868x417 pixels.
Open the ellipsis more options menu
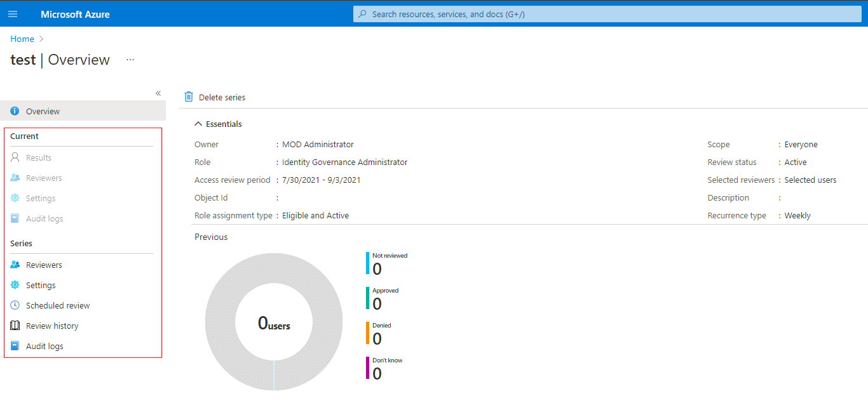130,60
